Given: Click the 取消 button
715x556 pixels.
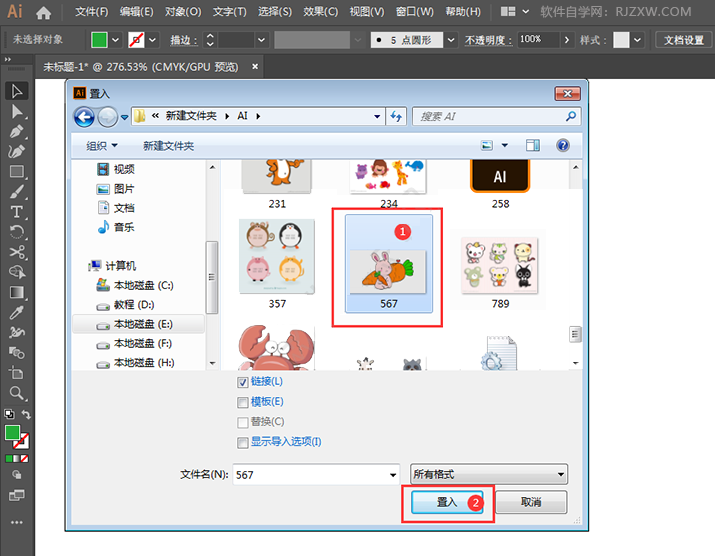Looking at the screenshot, I should (x=531, y=502).
